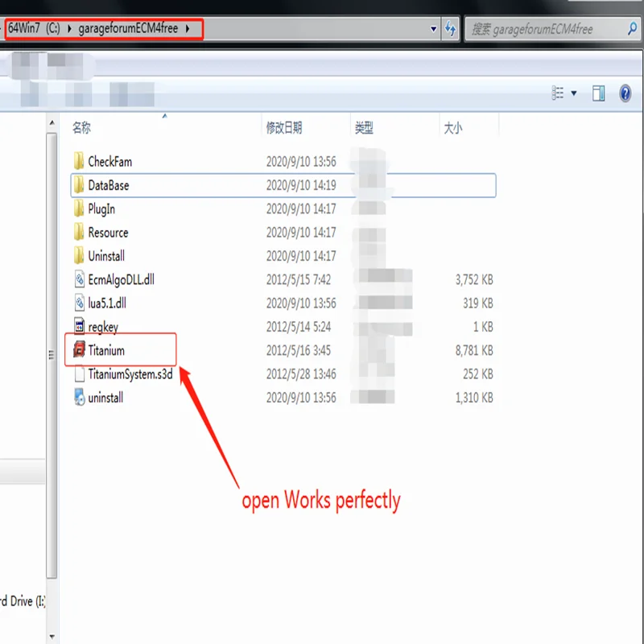
Task: Open the help question mark icon
Action: pos(625,93)
